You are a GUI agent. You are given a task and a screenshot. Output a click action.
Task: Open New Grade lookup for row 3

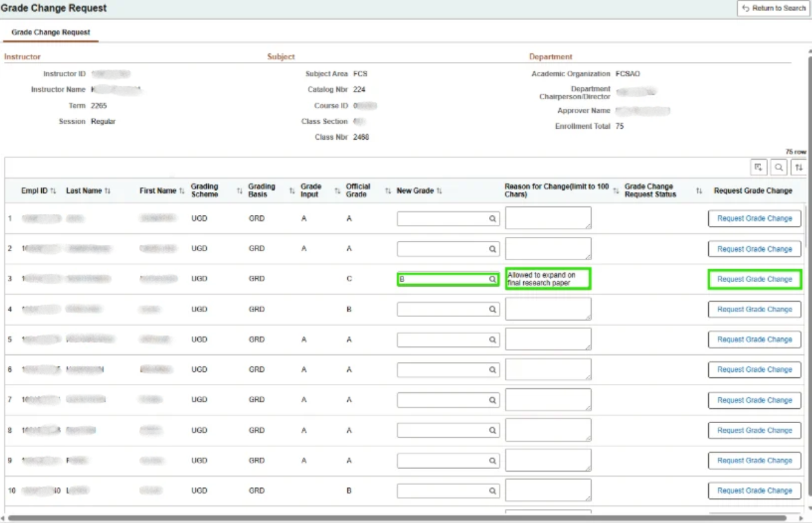pos(492,280)
